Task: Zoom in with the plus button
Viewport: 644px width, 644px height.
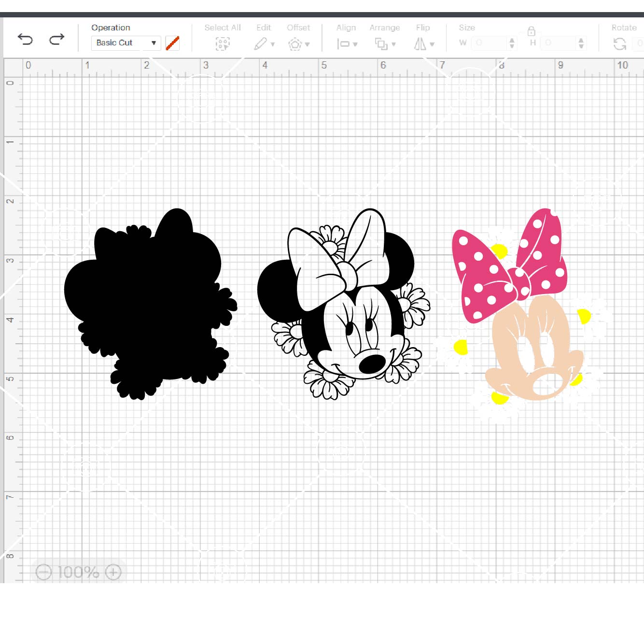Action: click(113, 573)
